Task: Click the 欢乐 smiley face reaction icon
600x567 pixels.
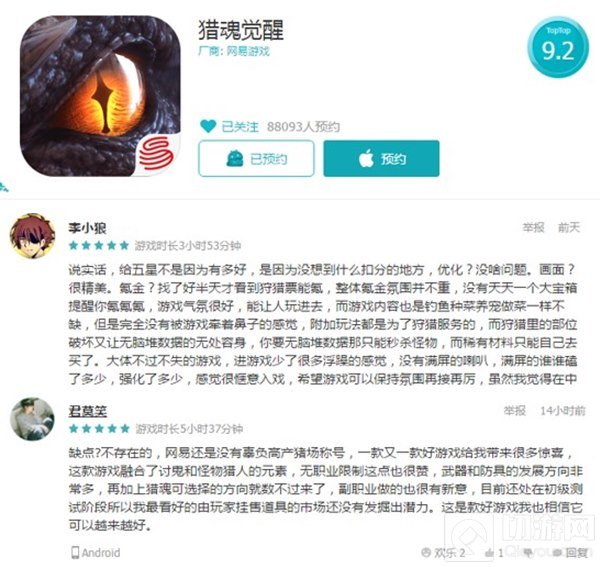Action: point(426,552)
